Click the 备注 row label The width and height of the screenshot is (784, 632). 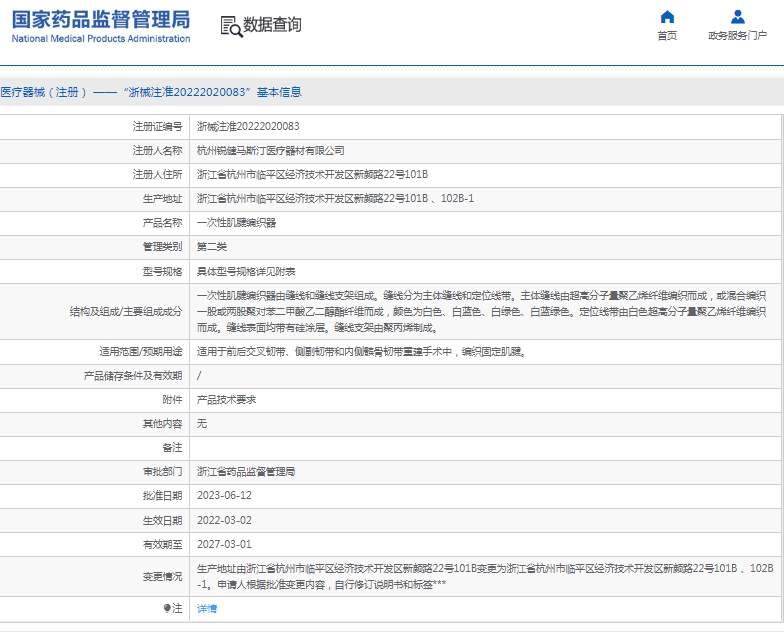pyautogui.click(x=172, y=448)
